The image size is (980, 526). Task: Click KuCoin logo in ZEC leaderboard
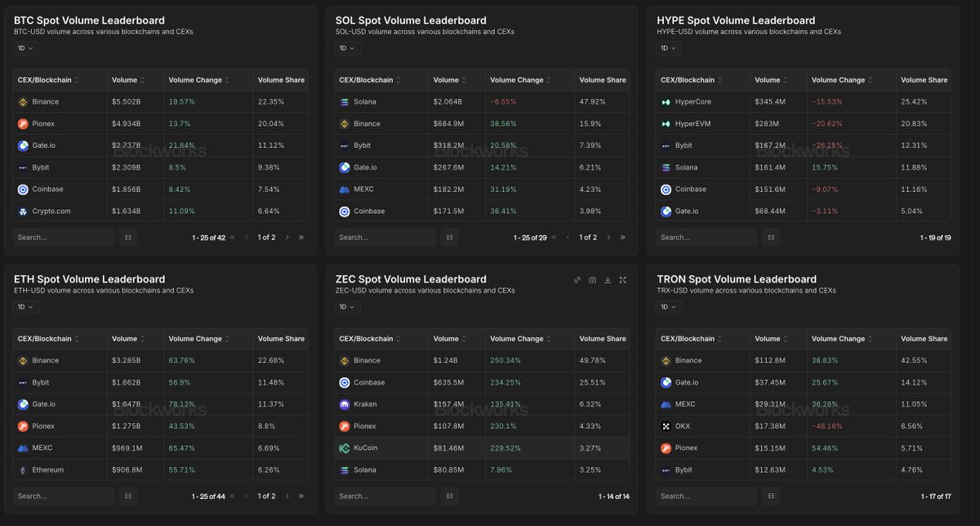tap(345, 448)
